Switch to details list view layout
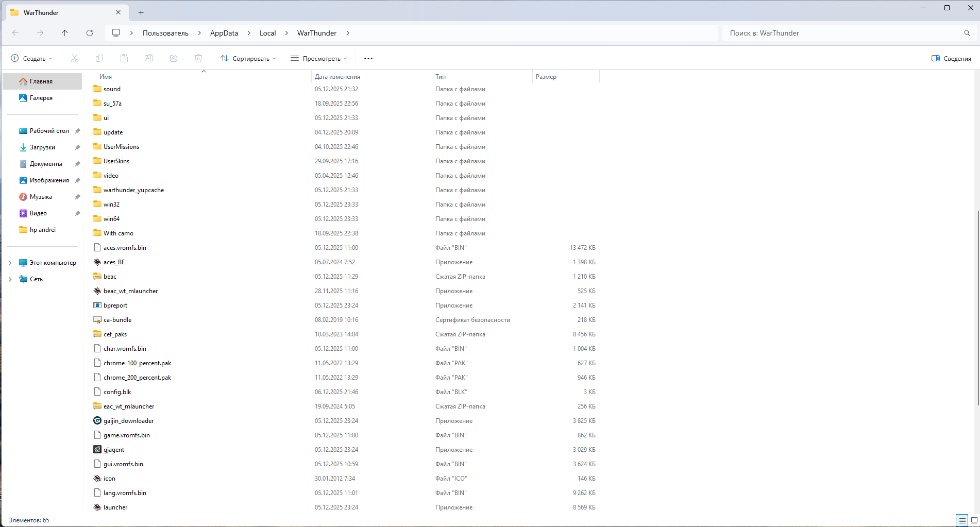The image size is (980, 527). click(961, 520)
